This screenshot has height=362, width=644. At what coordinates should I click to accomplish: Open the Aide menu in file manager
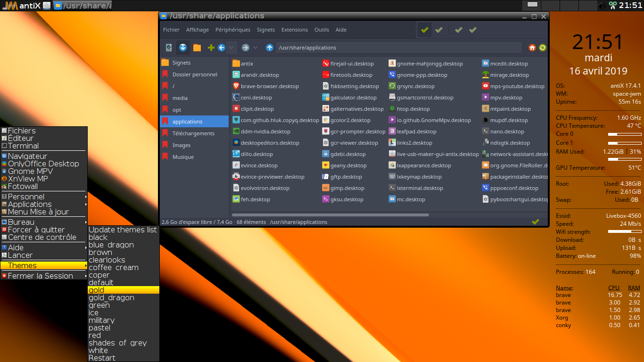click(341, 30)
